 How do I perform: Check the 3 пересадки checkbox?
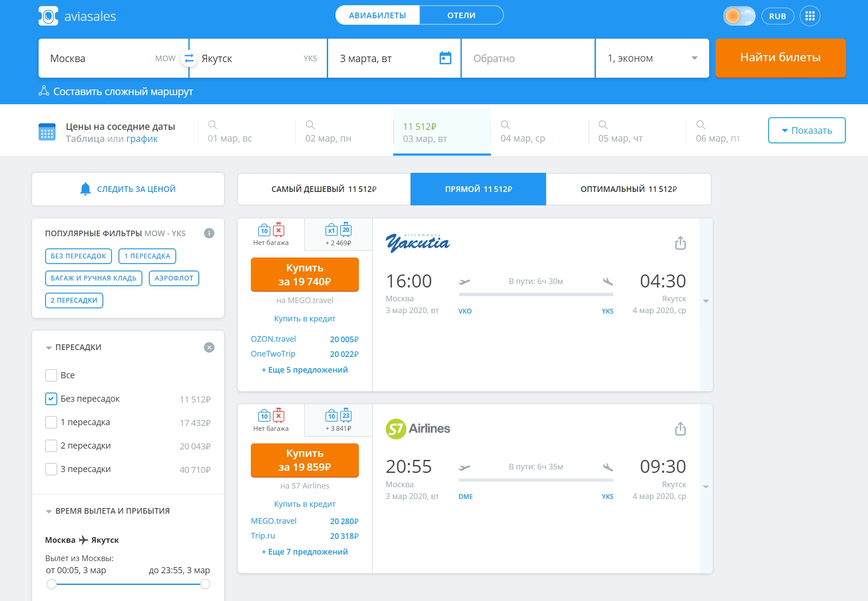[x=51, y=469]
